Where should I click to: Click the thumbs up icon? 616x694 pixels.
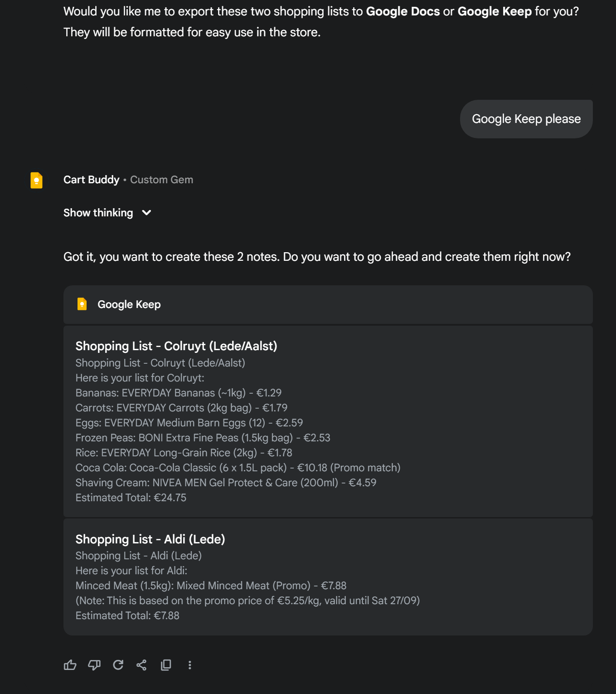tap(70, 665)
